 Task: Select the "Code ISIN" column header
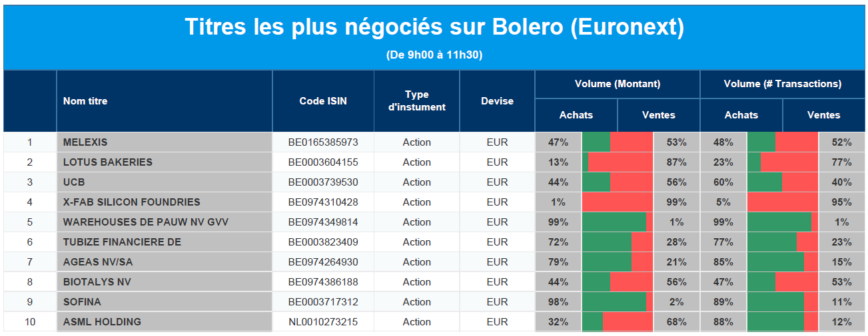point(323,101)
